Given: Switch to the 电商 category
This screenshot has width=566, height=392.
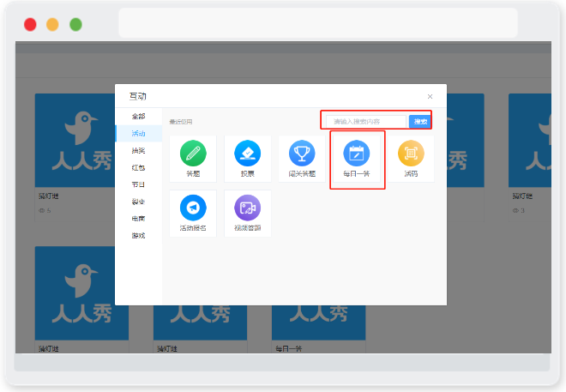Looking at the screenshot, I should [x=139, y=219].
